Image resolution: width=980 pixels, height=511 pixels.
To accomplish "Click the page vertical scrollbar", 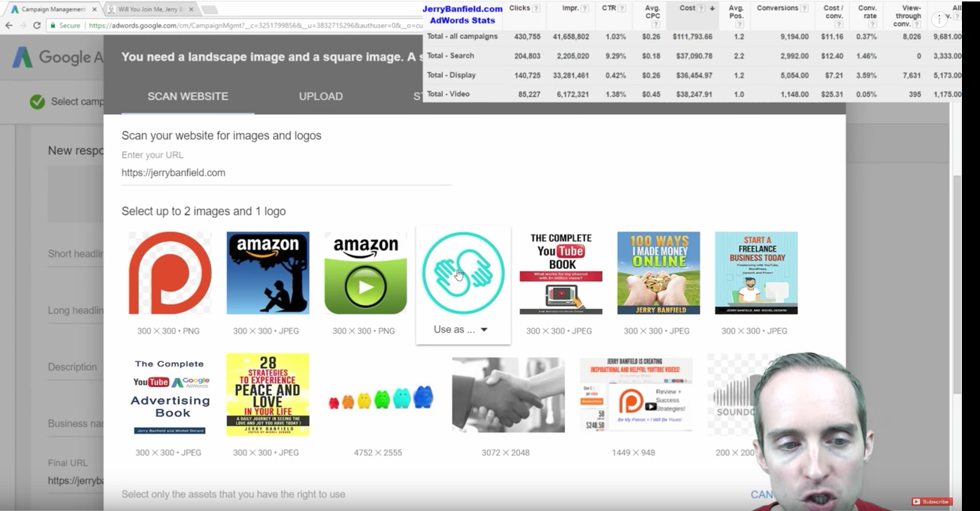I will coord(957,286).
